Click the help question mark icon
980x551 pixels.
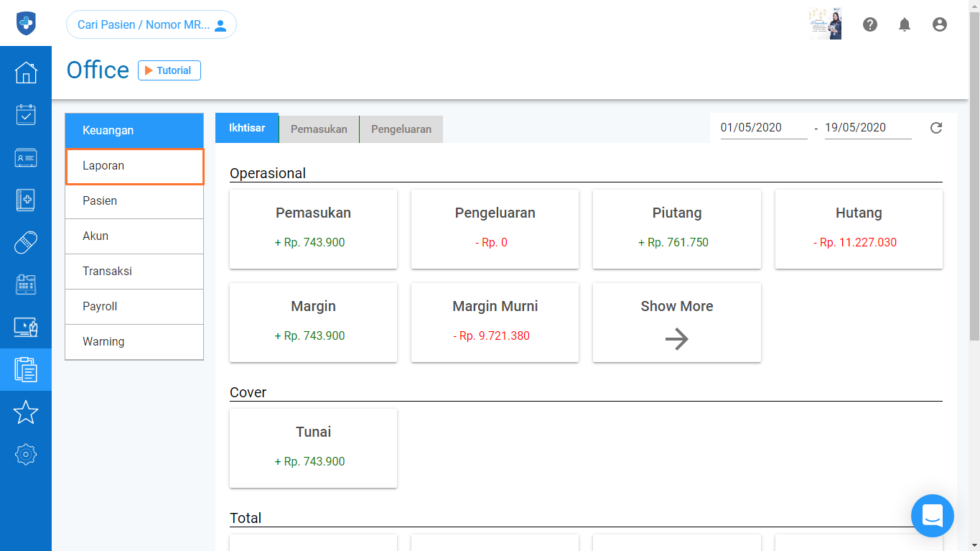click(x=870, y=24)
